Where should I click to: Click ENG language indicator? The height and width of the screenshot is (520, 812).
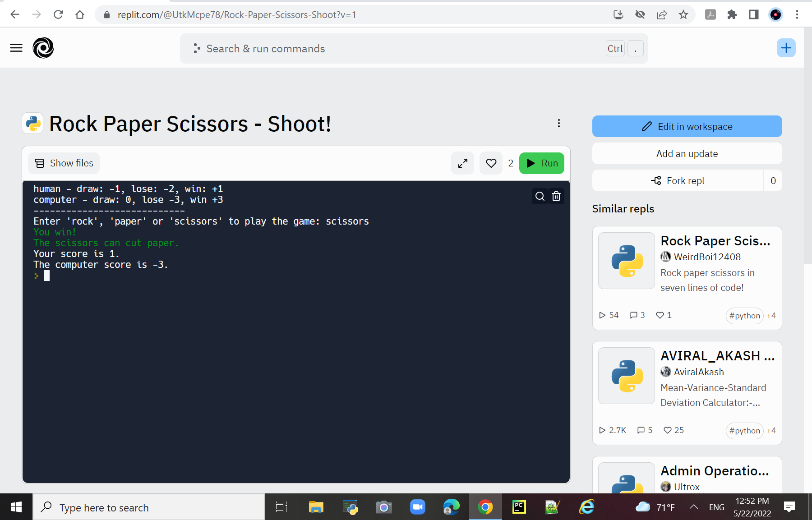(x=717, y=507)
